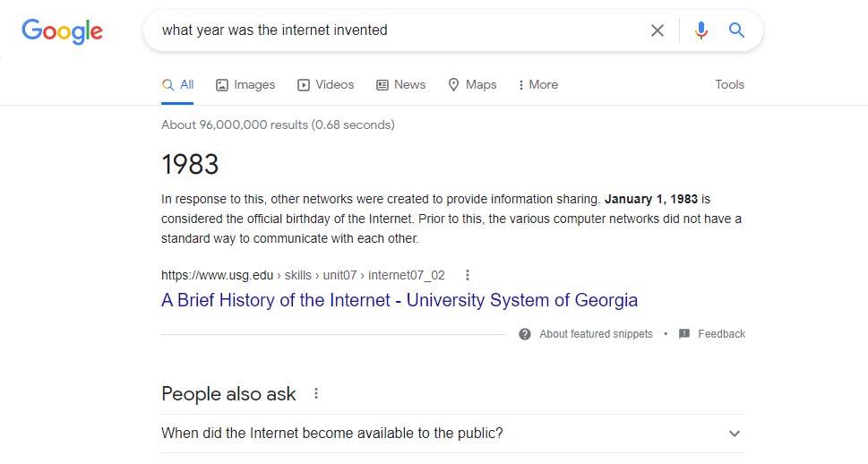Click the usg.edu breadcrumb URL above the result title
This screenshot has height=464, width=868.
click(303, 275)
